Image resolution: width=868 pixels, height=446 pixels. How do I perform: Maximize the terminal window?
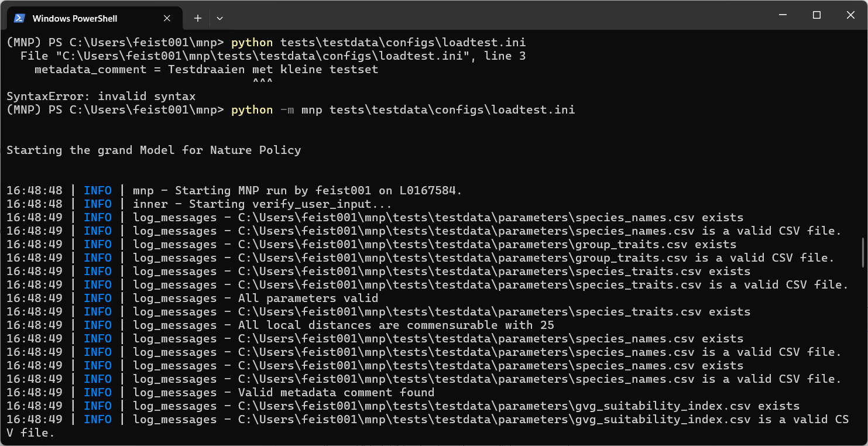click(x=816, y=15)
